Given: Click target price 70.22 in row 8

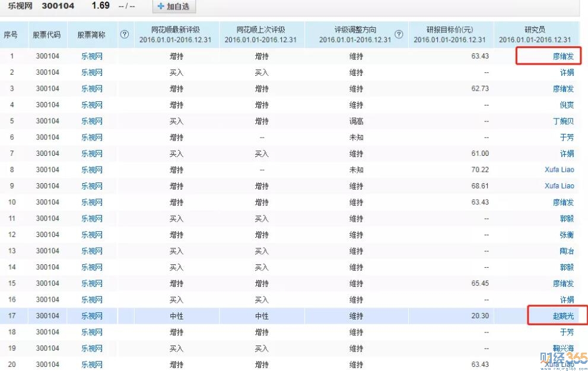Looking at the screenshot, I should coord(480,169).
